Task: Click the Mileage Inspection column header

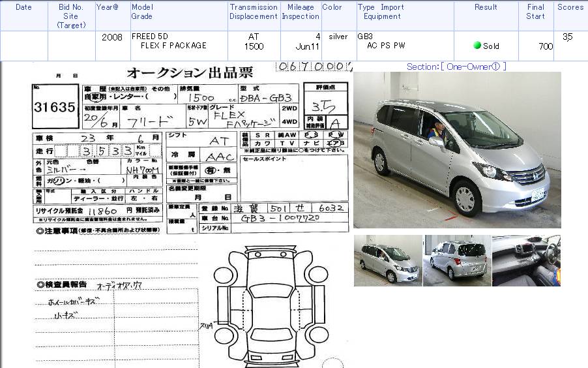Action: click(x=301, y=12)
